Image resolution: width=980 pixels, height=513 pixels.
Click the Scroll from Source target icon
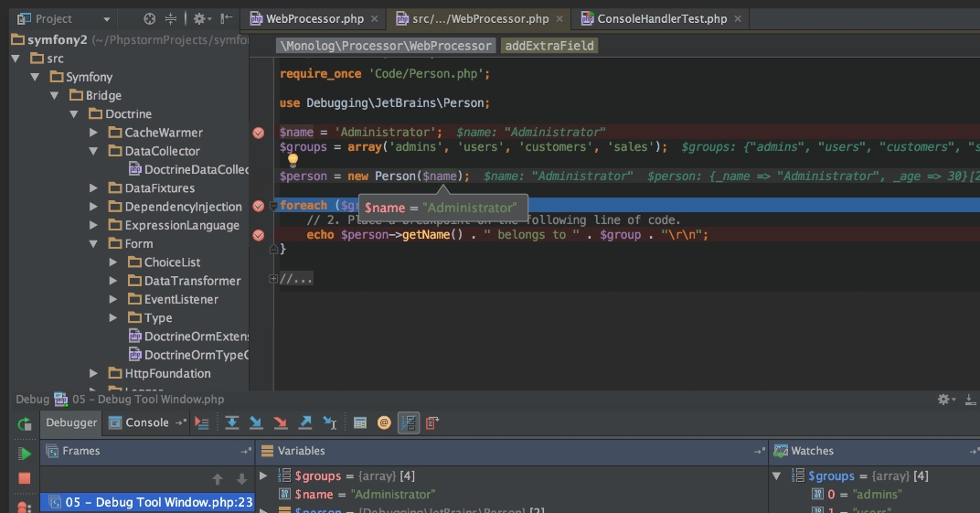(149, 18)
